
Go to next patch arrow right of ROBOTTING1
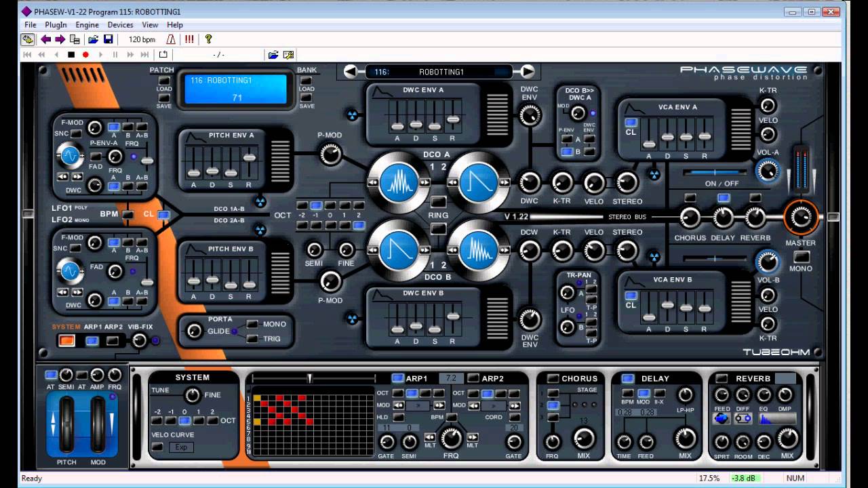tap(528, 71)
